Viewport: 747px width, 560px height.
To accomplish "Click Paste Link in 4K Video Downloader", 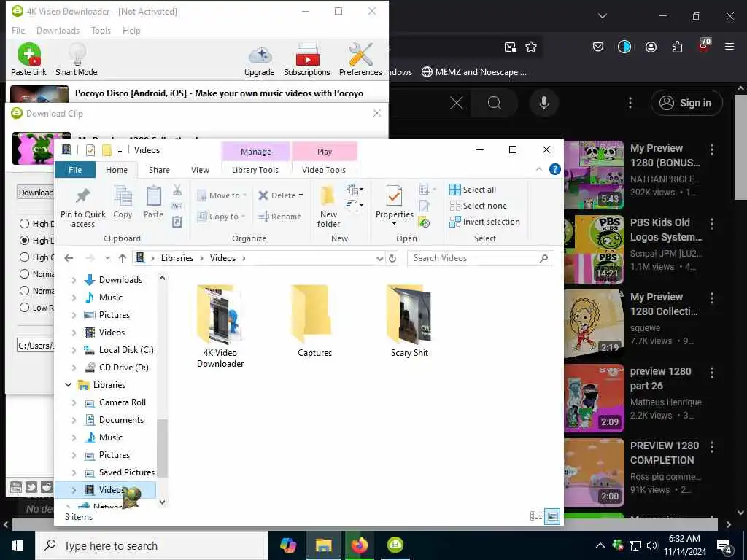I will coord(28,60).
